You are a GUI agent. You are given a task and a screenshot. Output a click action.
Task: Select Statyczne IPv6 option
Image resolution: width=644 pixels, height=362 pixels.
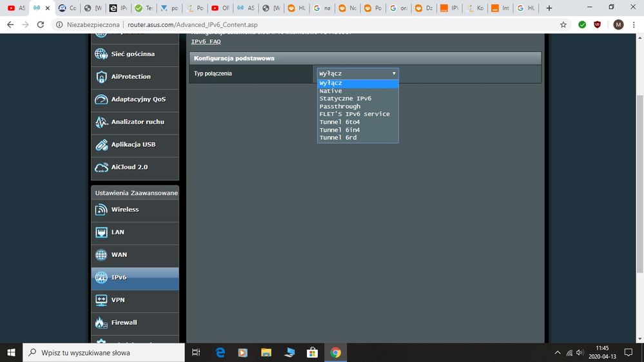coord(345,99)
